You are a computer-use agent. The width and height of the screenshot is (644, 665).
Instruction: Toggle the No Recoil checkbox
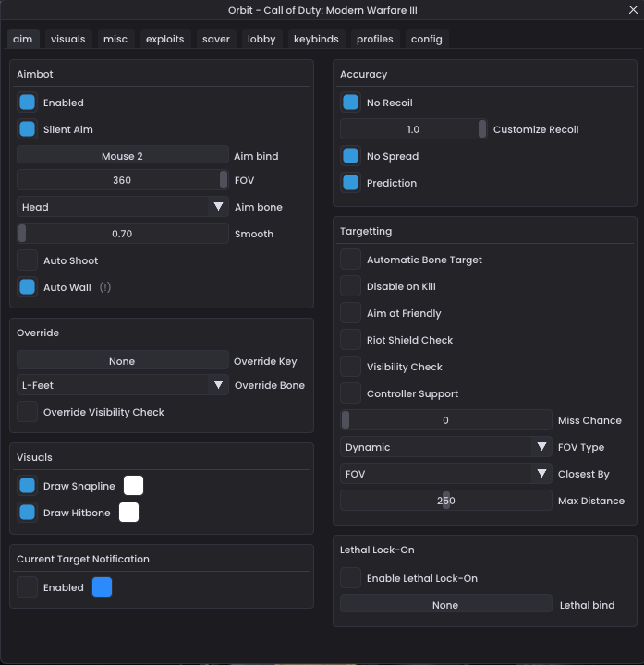(x=350, y=103)
